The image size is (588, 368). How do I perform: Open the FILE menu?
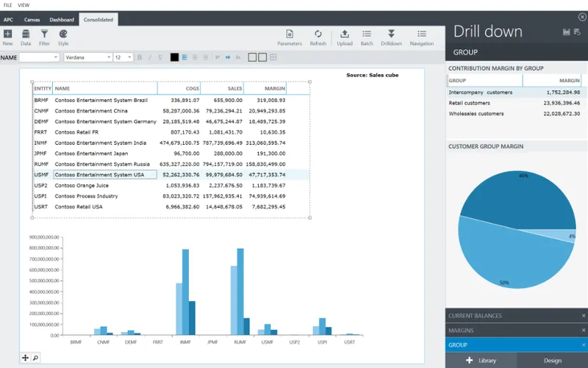[x=8, y=5]
